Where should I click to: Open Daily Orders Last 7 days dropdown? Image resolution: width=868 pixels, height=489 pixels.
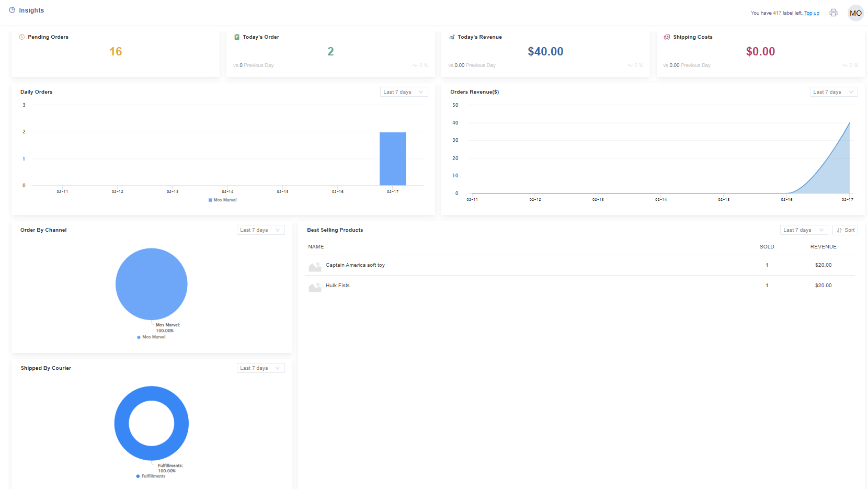pos(404,92)
